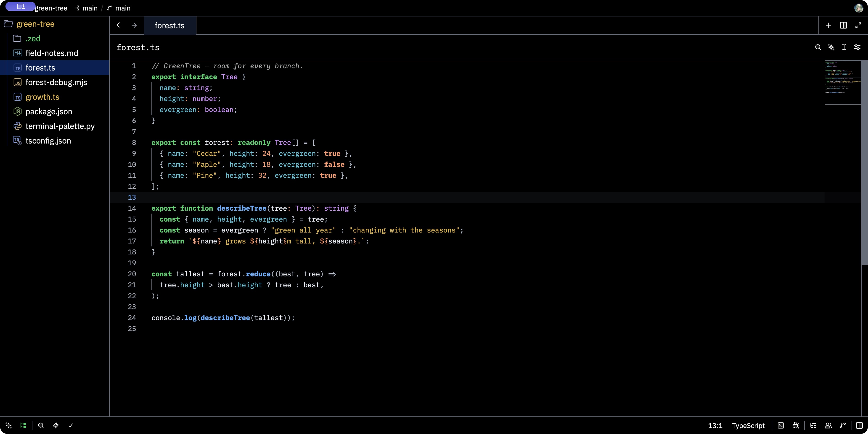Open the branch picker next to the slash

coord(119,8)
